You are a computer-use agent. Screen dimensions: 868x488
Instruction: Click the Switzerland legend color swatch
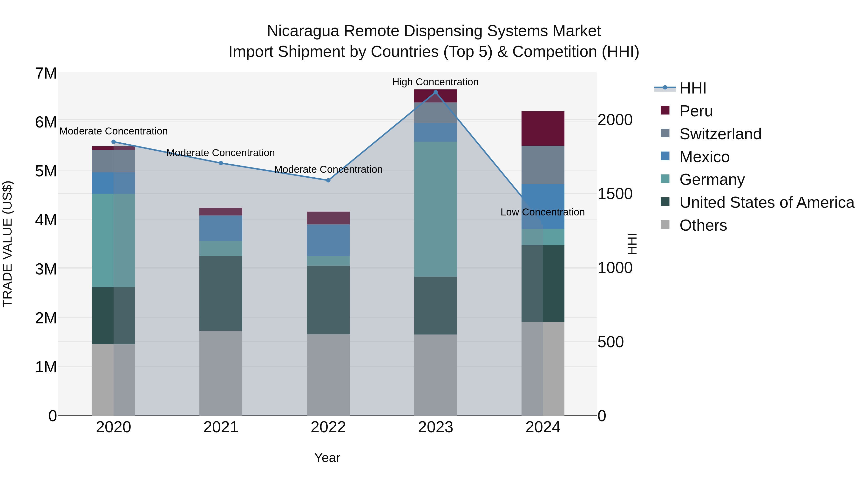click(x=665, y=133)
